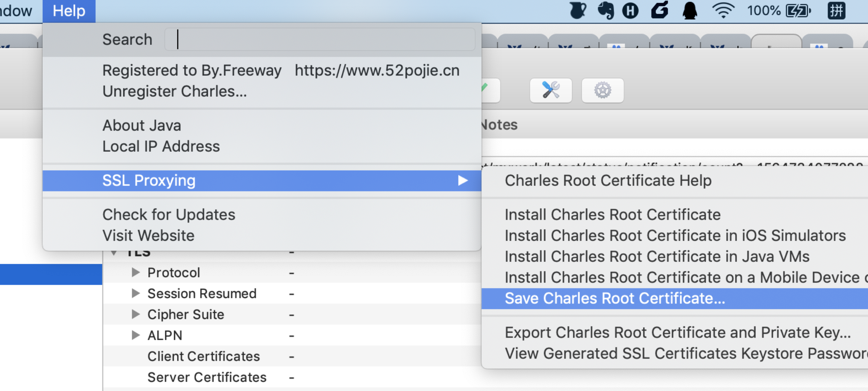Open the Wi-Fi status menu
This screenshot has width=868, height=391.
723,10
